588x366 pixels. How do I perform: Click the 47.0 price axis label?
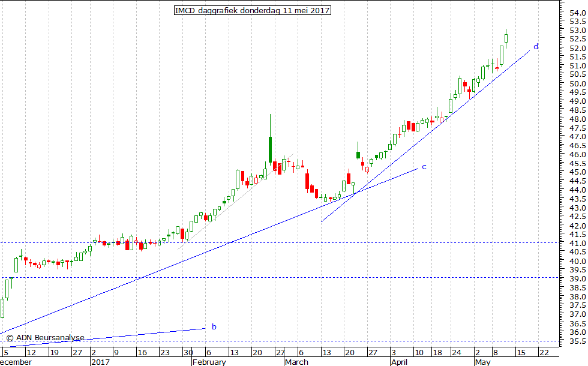coord(577,137)
